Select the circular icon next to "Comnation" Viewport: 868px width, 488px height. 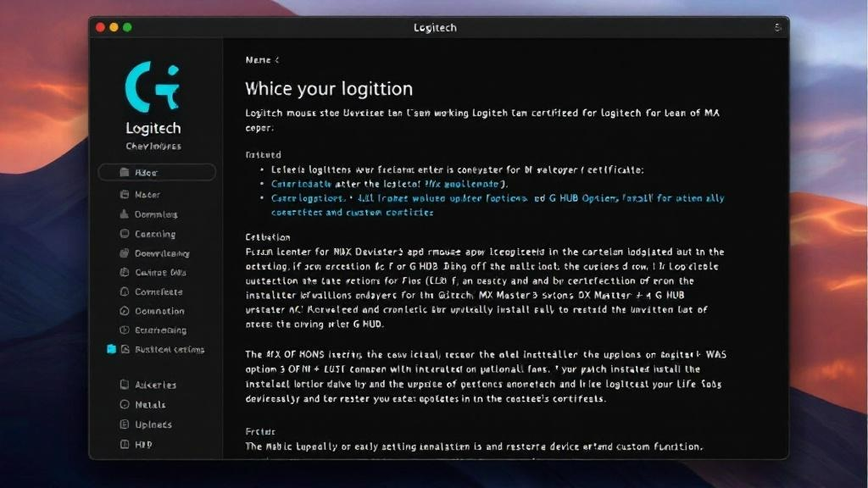point(124,312)
